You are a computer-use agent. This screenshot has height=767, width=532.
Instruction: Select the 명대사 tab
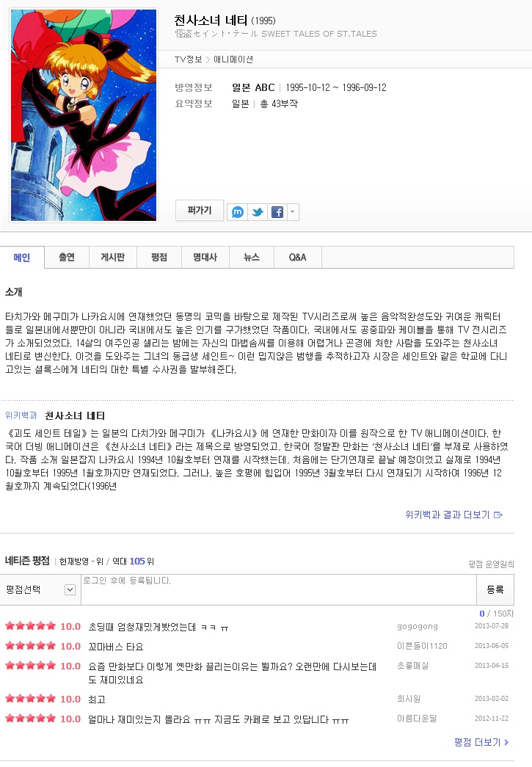pyautogui.click(x=205, y=258)
